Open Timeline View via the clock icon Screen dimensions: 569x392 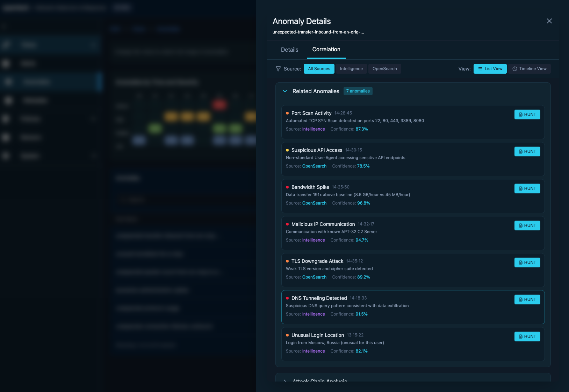514,69
